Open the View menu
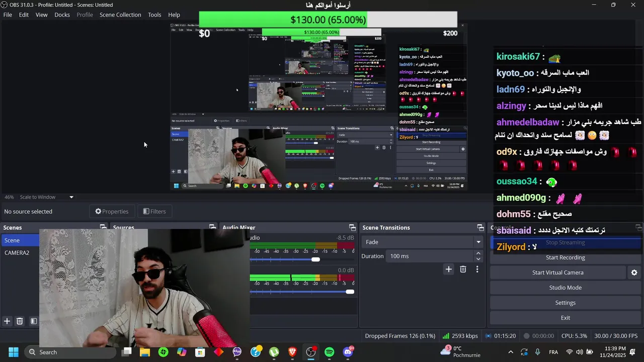644x362 pixels. point(41,15)
